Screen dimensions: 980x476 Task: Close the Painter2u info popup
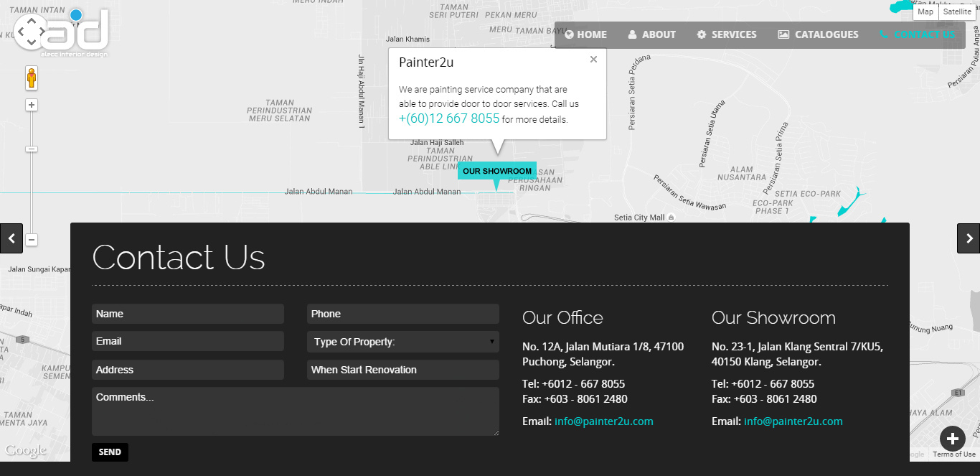[x=593, y=60]
